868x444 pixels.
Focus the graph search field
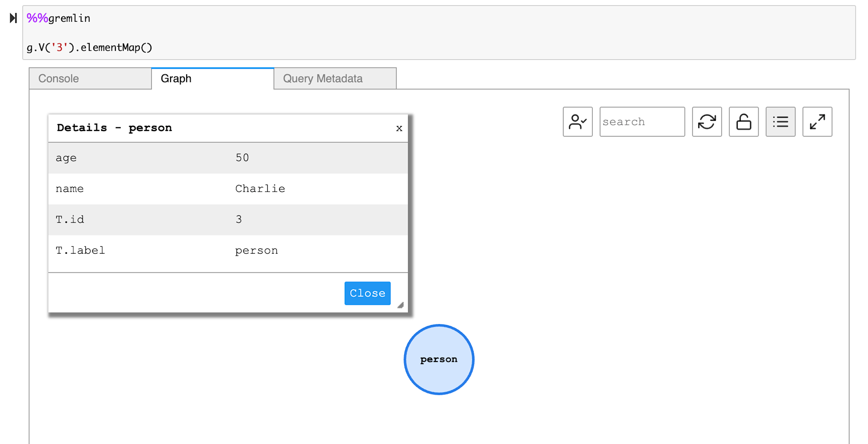click(642, 122)
